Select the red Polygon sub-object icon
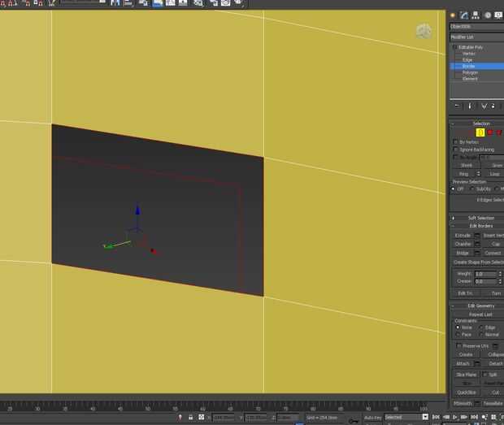The image size is (504, 425). coord(490,132)
